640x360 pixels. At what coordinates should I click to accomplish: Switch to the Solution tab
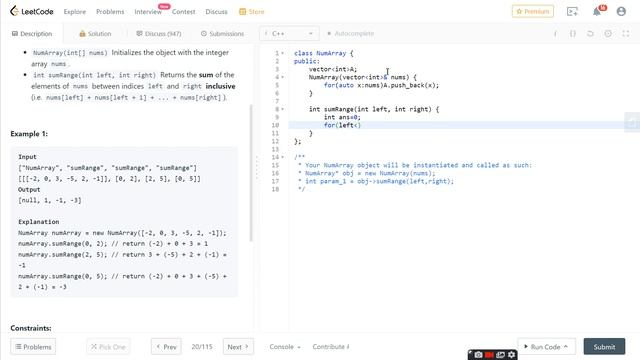pos(95,33)
